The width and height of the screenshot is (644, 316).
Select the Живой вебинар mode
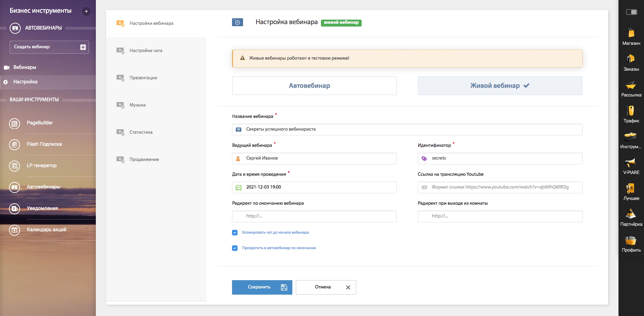tap(500, 85)
